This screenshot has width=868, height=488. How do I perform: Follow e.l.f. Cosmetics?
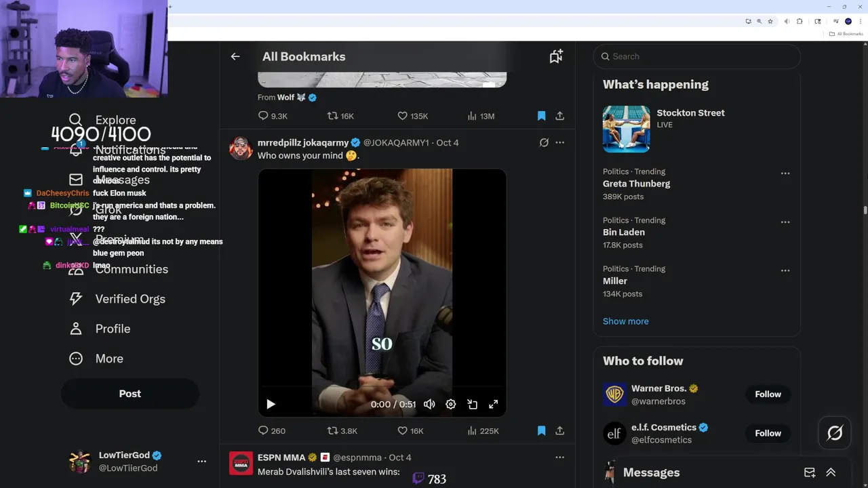point(768,433)
